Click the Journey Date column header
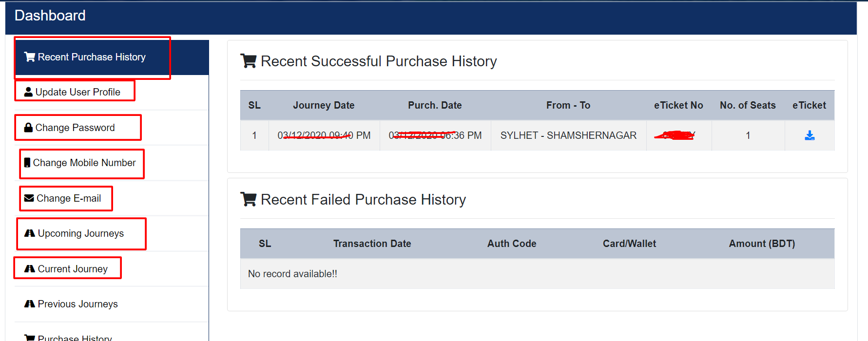Image resolution: width=868 pixels, height=341 pixels. click(x=324, y=105)
